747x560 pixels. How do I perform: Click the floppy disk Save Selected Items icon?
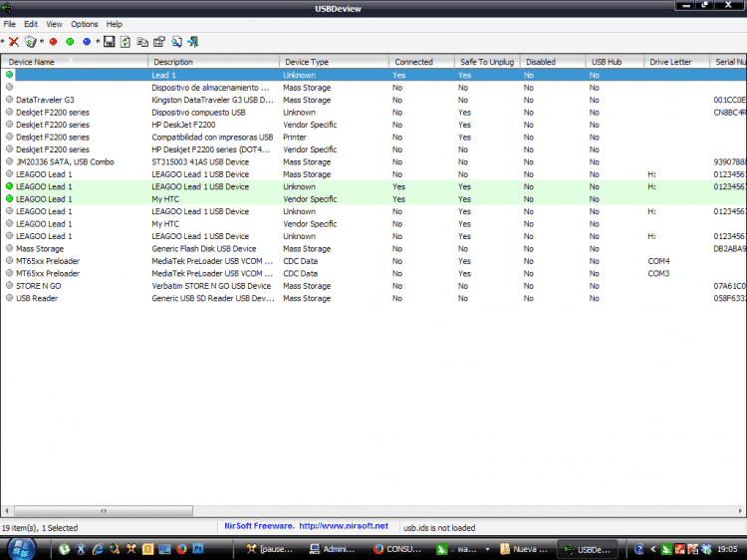click(x=110, y=42)
